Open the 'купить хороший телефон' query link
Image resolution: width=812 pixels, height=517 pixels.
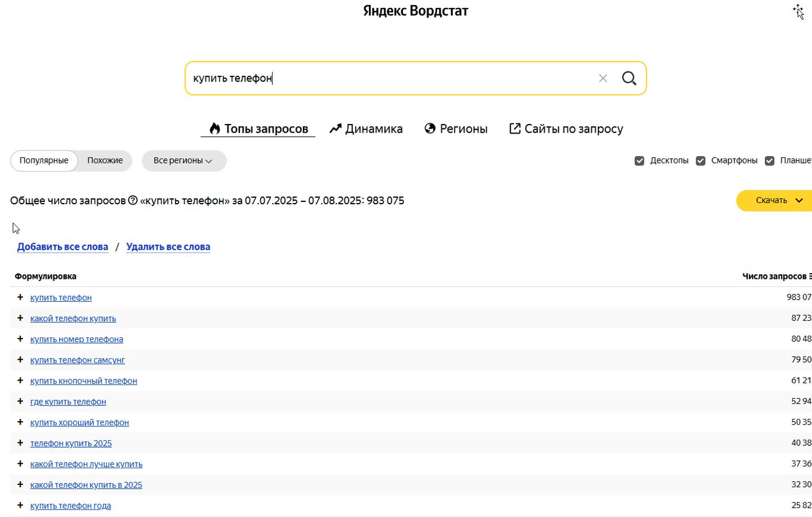click(x=80, y=422)
